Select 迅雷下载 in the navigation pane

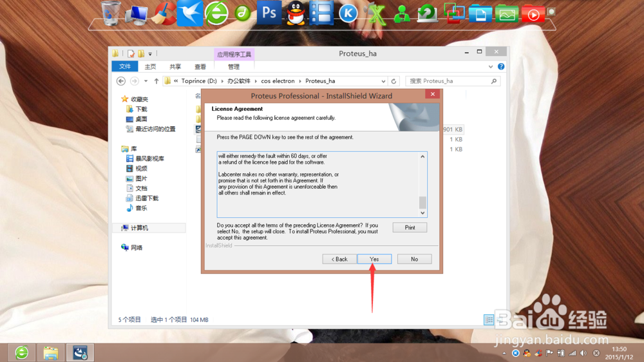[x=147, y=198]
